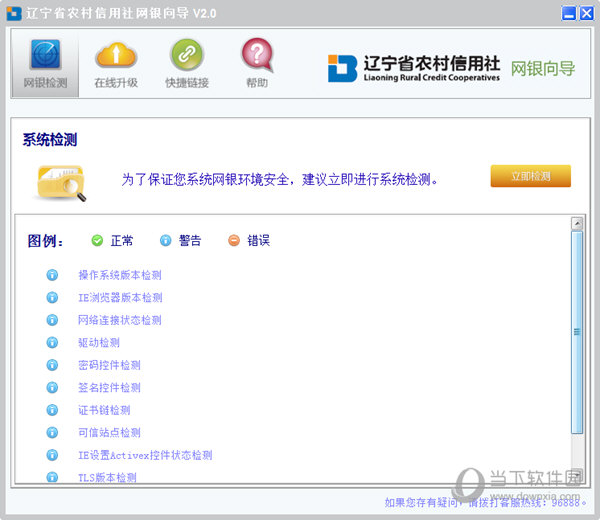Viewport: 600px width, 520px height.
Task: Click the folder magnifier system check icon
Action: 61,183
